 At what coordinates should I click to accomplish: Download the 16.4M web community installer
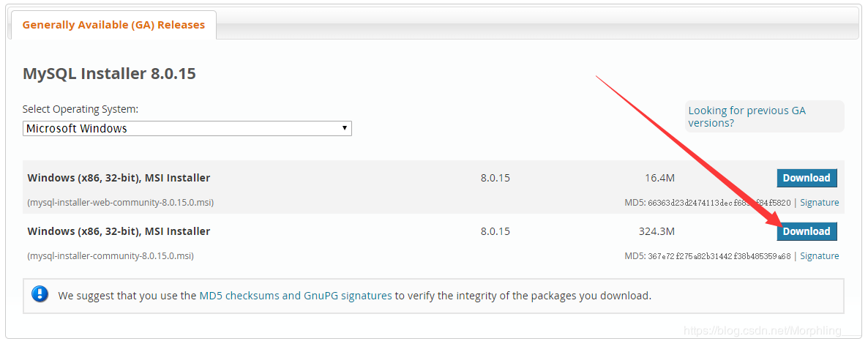tap(807, 178)
